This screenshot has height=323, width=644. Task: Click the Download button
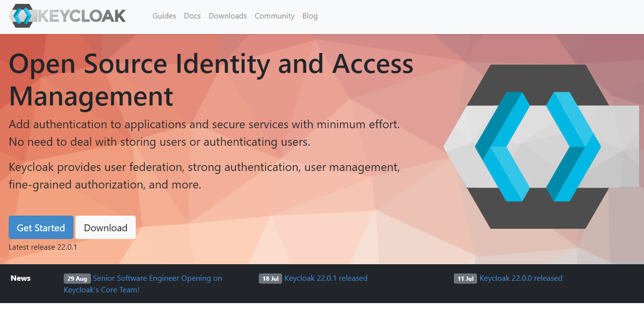coord(105,227)
